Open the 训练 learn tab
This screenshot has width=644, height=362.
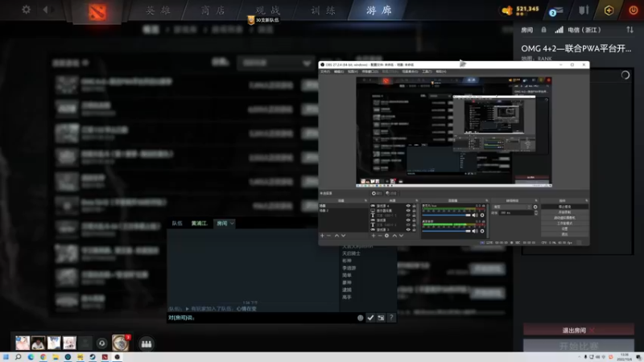tap(324, 10)
